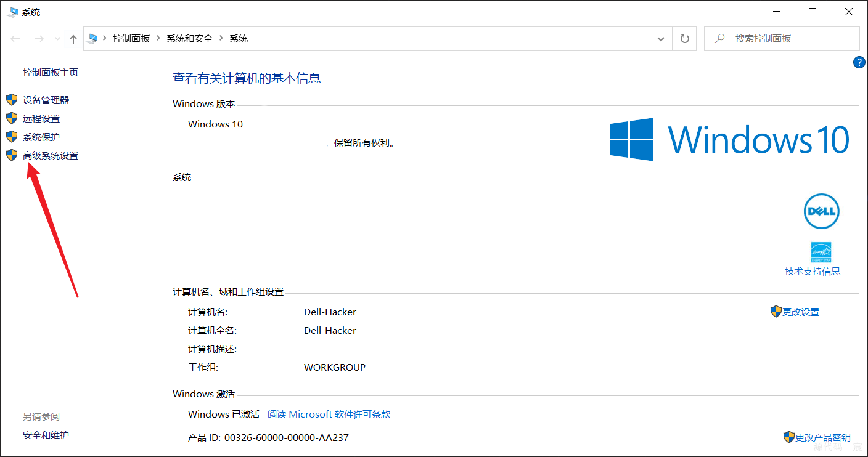Click 更改产品密钥 link
The width and height of the screenshot is (868, 457).
point(823,437)
